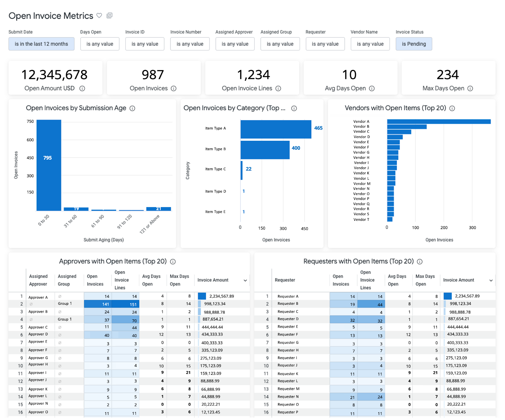Screen dimensions: 505x420
Task: Open the Submit Date filter dropdown
Action: point(41,44)
